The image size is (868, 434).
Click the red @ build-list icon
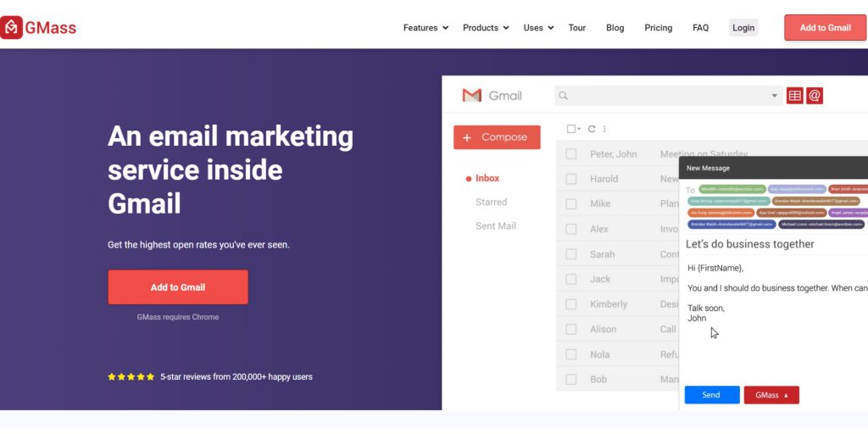pos(815,96)
